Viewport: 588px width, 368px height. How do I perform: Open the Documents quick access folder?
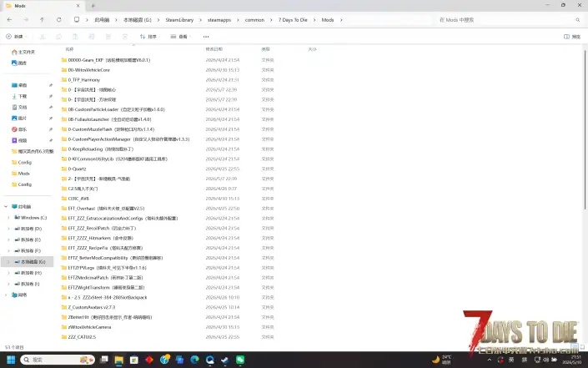19,108
